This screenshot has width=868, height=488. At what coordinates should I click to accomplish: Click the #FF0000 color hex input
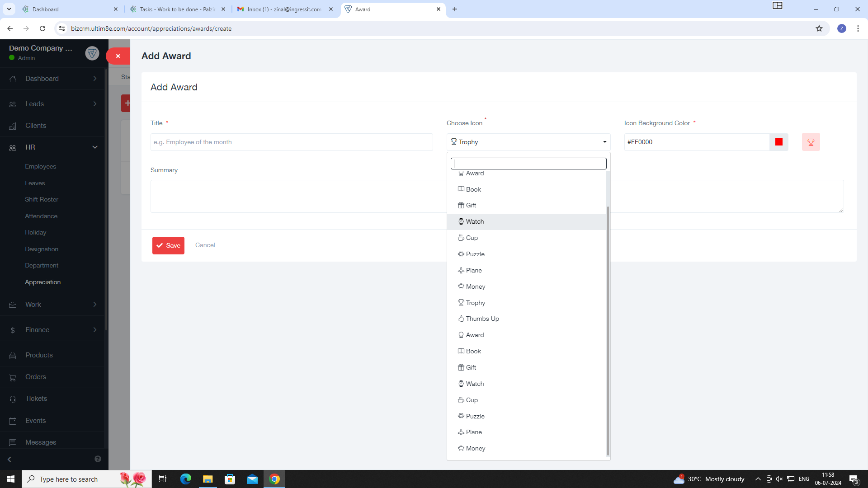pos(697,142)
